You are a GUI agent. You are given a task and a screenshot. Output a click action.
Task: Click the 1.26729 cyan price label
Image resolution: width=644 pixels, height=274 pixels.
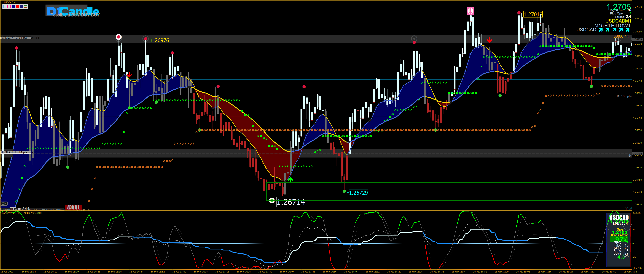coord(358,193)
